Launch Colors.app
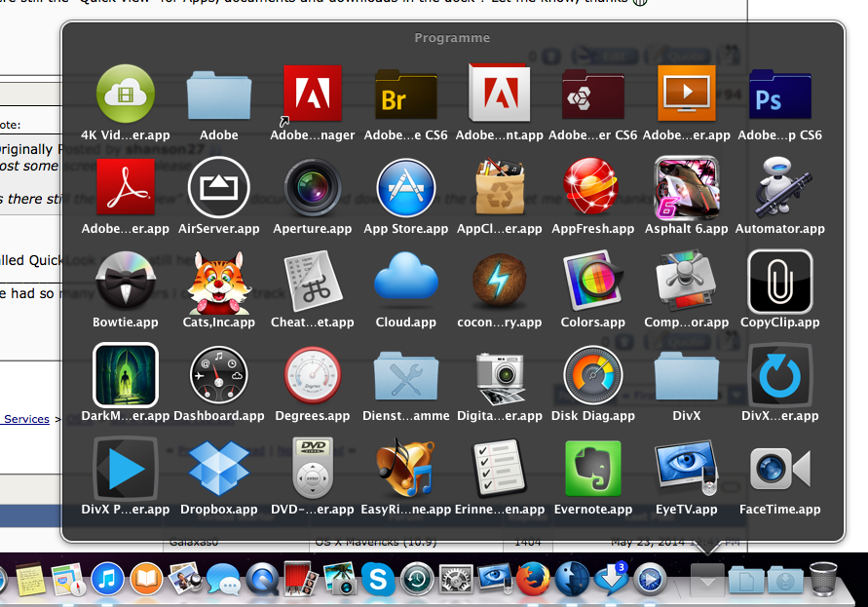 pyautogui.click(x=593, y=281)
